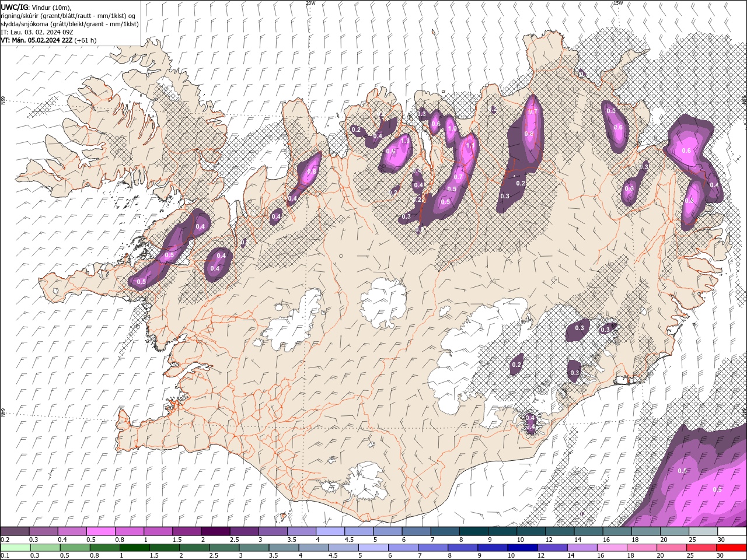Click the red bottom legend swatch after 30

point(731,548)
